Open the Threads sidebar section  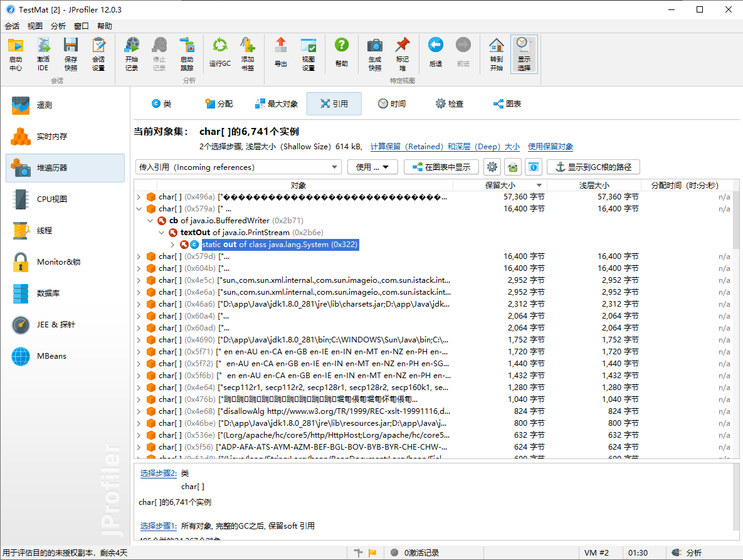(x=65, y=230)
